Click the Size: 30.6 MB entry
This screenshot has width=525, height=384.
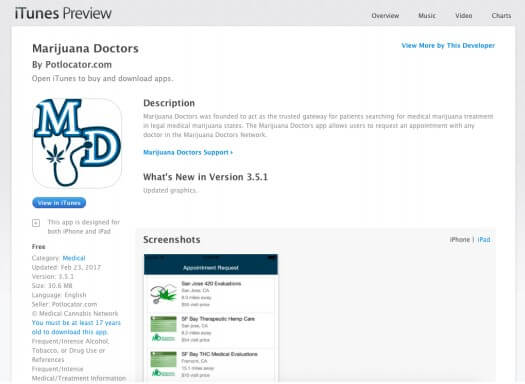(x=52, y=286)
